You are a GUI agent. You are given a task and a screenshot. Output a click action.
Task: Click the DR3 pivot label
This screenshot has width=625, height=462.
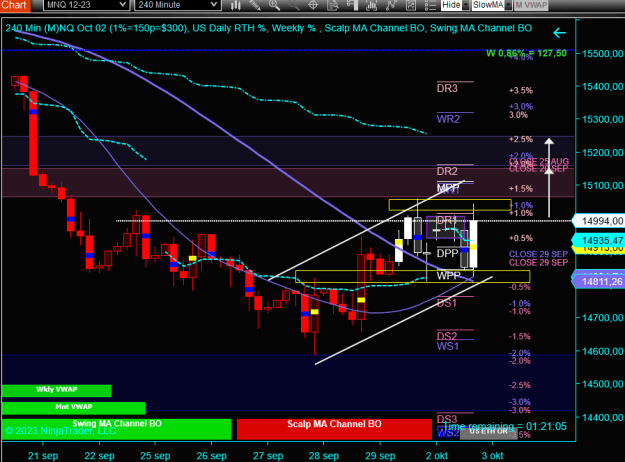pyautogui.click(x=447, y=88)
